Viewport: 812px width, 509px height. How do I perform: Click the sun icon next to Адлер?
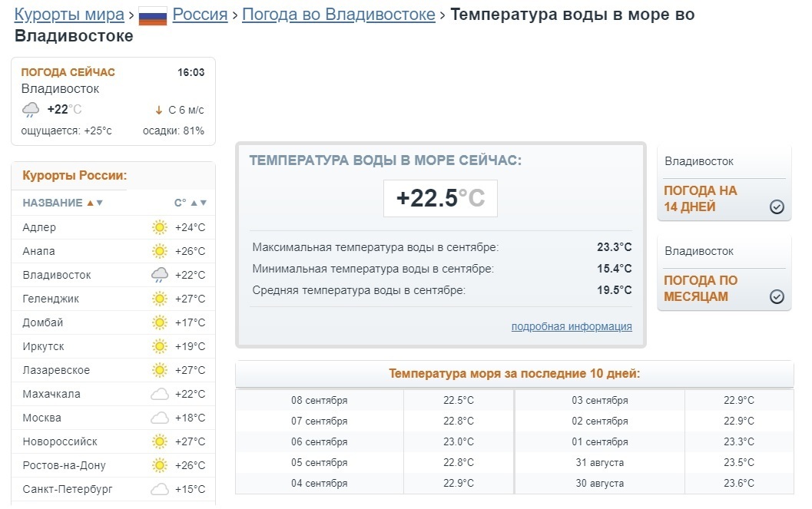click(159, 227)
